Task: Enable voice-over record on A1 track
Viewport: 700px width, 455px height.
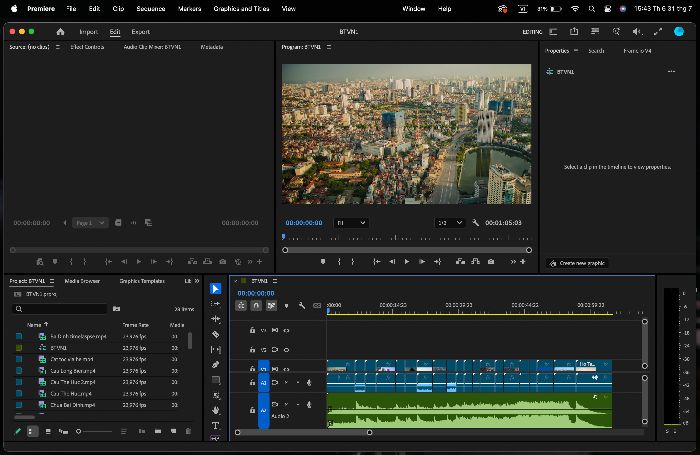Action: point(309,383)
